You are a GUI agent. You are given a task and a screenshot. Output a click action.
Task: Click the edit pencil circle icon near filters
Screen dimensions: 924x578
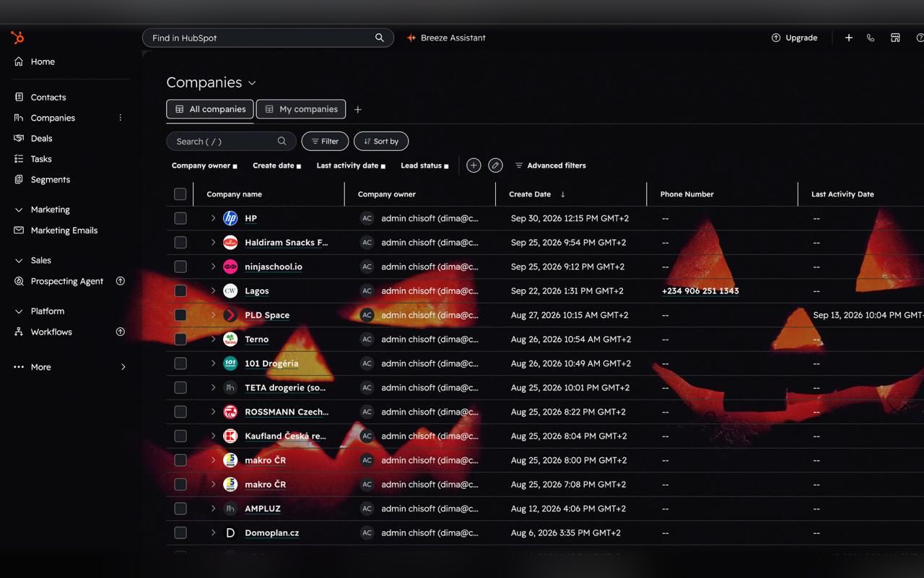click(495, 165)
